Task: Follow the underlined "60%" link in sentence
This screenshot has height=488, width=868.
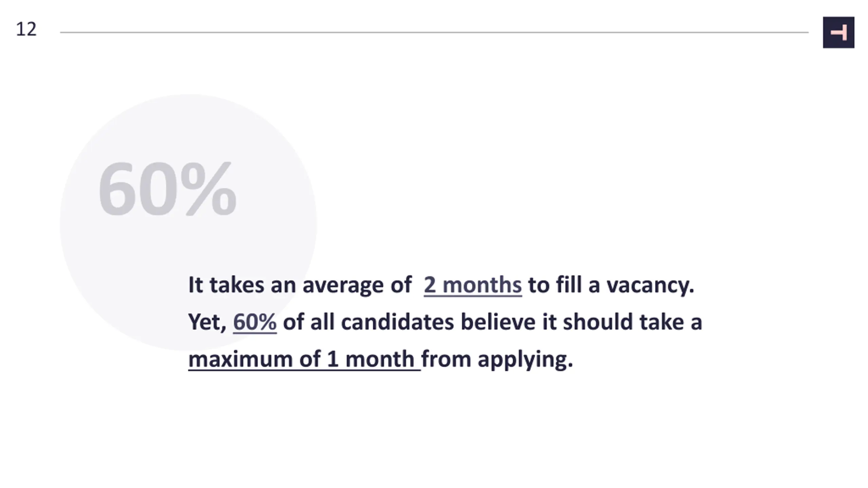Action: [255, 322]
